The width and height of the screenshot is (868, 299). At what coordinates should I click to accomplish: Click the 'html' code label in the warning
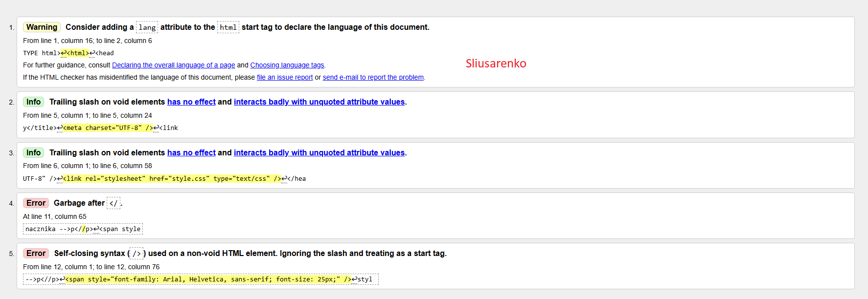click(228, 27)
